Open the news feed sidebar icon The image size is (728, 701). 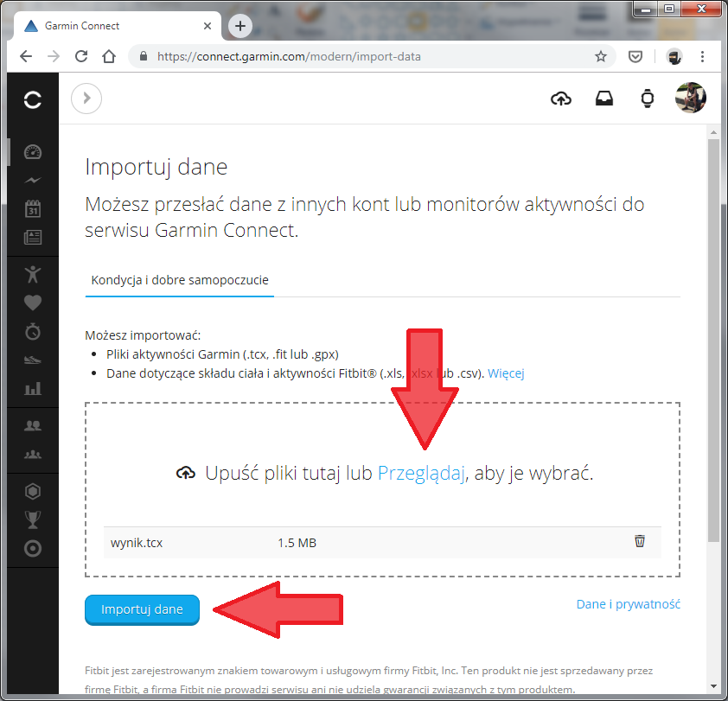[x=33, y=237]
